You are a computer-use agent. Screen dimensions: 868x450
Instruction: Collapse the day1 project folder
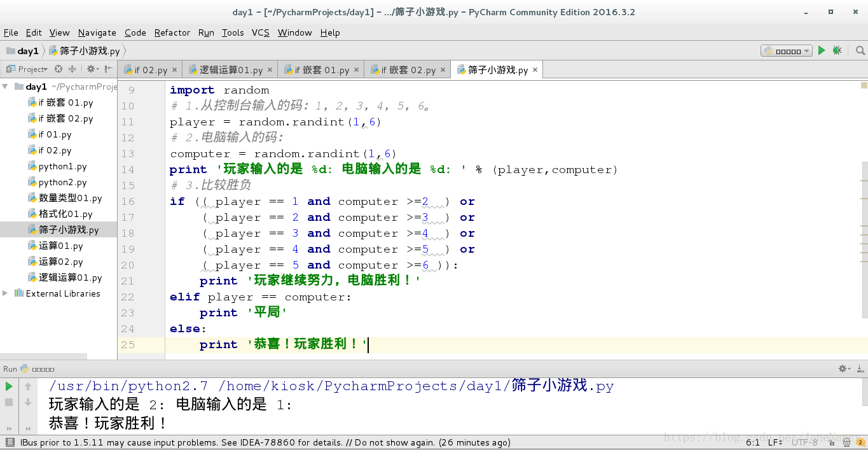click(x=5, y=87)
